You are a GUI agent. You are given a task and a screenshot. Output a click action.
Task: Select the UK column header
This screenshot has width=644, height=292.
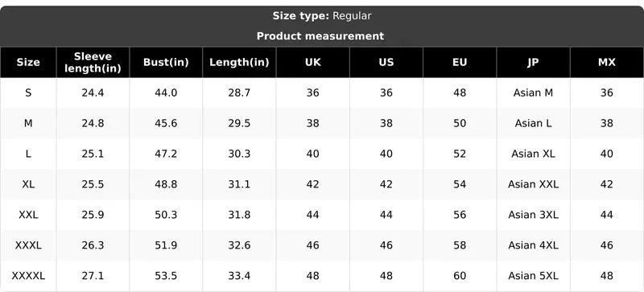click(x=313, y=63)
